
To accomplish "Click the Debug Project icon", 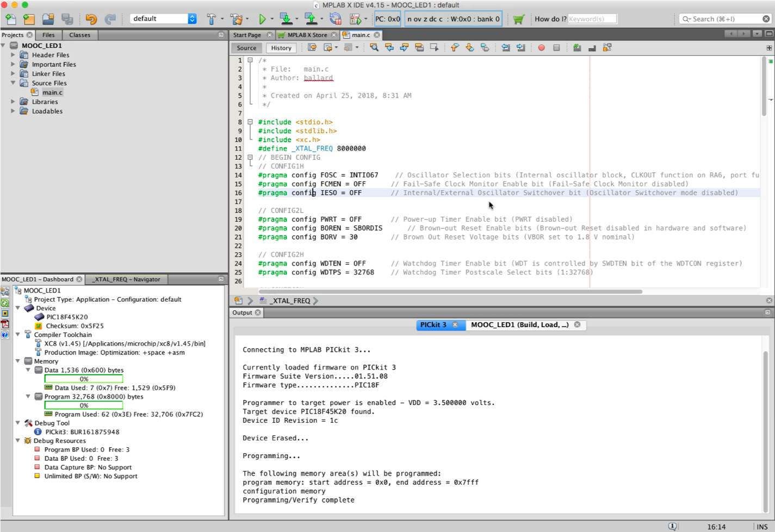I will click(355, 19).
